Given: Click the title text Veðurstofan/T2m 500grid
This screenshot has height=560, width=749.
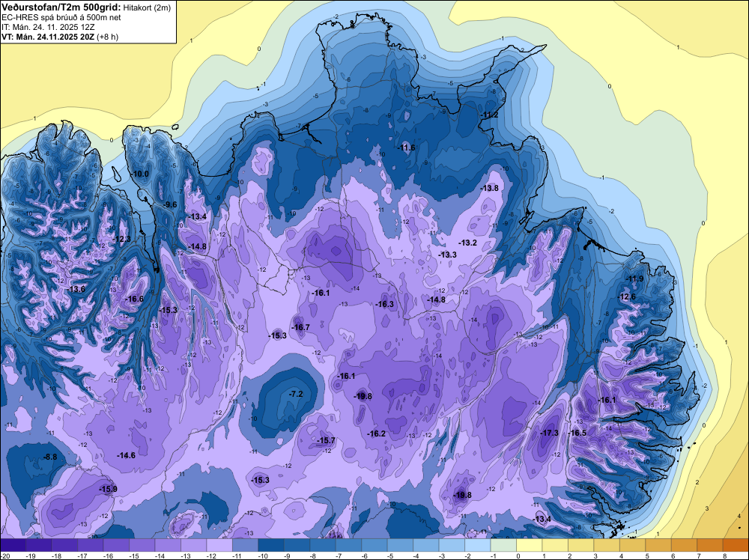Looking at the screenshot, I should [x=61, y=7].
